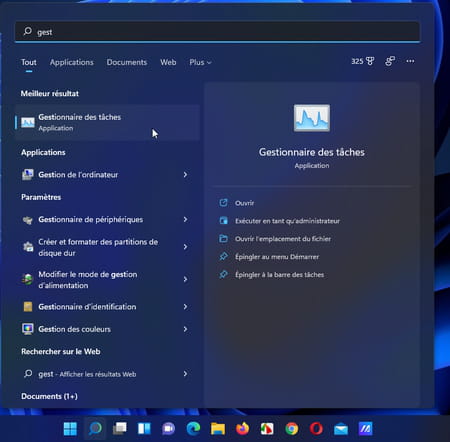This screenshot has width=450, height=442.
Task: Open the Plus filter dropdown
Action: (x=200, y=62)
